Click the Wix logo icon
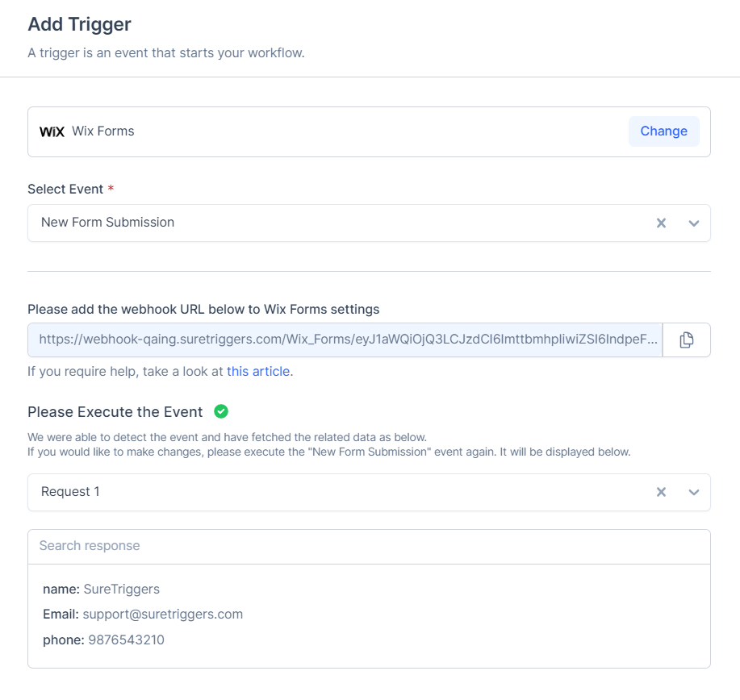The width and height of the screenshot is (740, 700). tap(52, 131)
